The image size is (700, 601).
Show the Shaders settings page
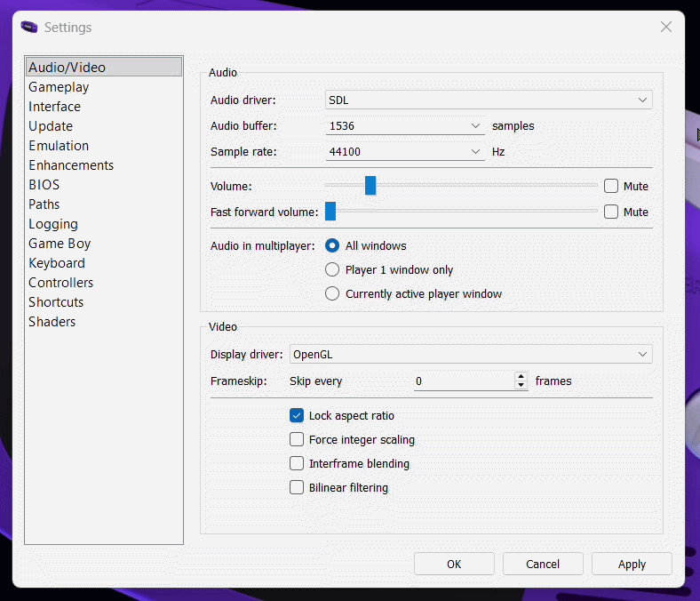pyautogui.click(x=104, y=322)
